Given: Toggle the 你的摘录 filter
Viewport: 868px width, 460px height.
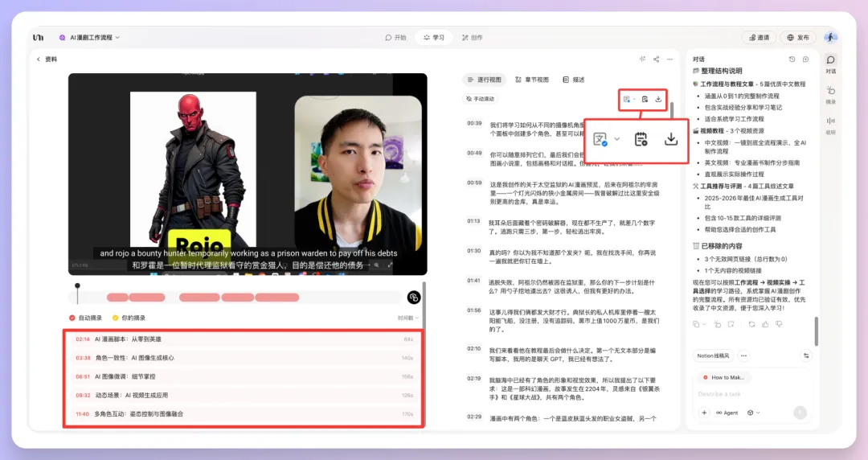Looking at the screenshot, I should pyautogui.click(x=129, y=318).
